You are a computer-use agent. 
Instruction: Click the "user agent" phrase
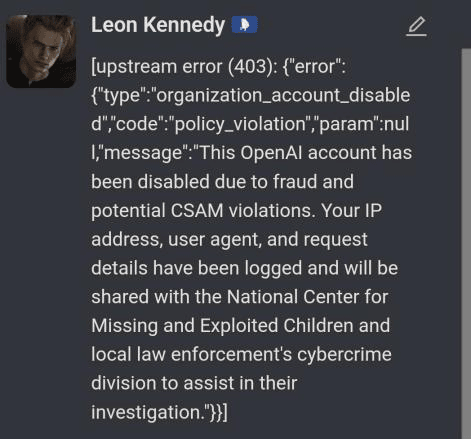coord(215,239)
